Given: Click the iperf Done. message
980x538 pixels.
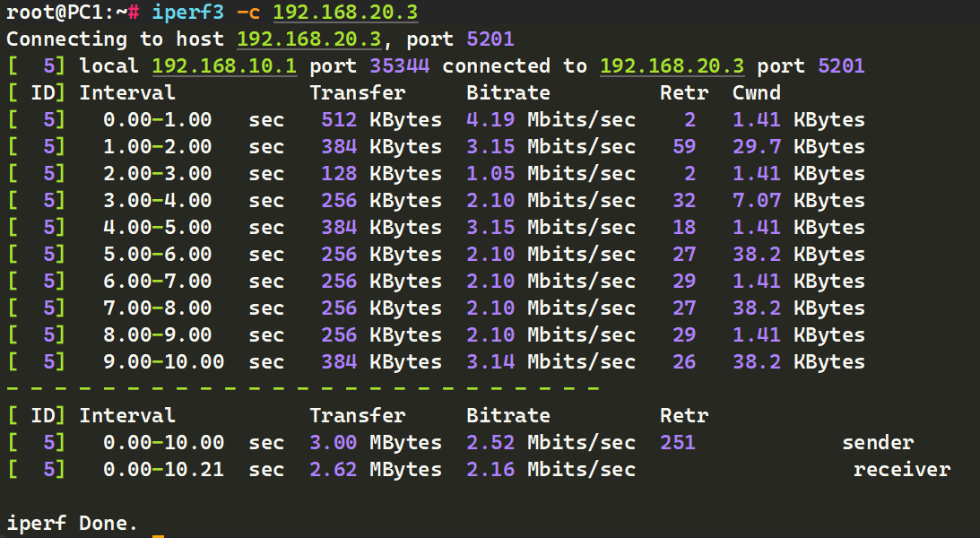Looking at the screenshot, I should pos(72,523).
